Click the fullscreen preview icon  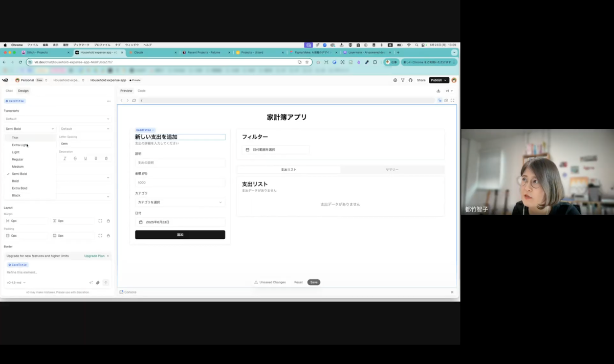(x=452, y=101)
